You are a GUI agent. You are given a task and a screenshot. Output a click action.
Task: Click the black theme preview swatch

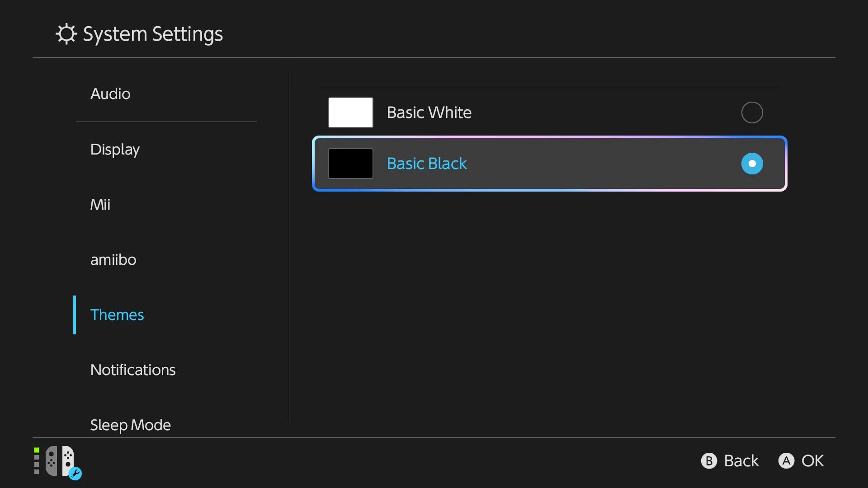click(x=350, y=163)
